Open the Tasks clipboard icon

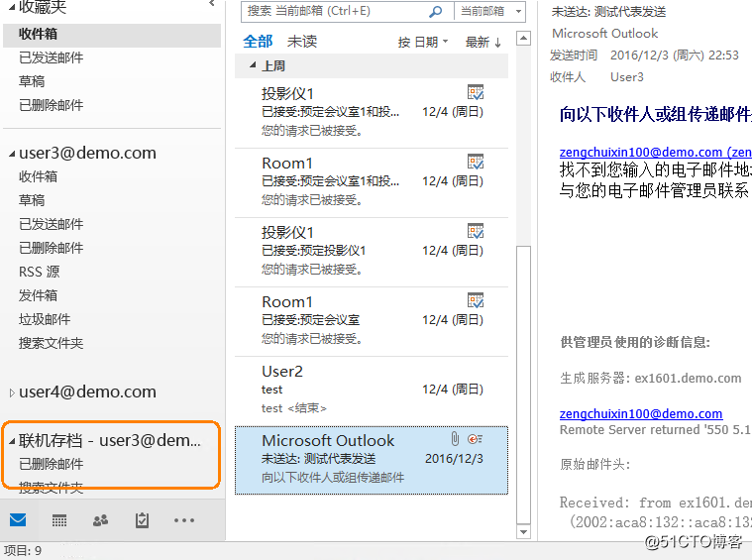(x=142, y=520)
